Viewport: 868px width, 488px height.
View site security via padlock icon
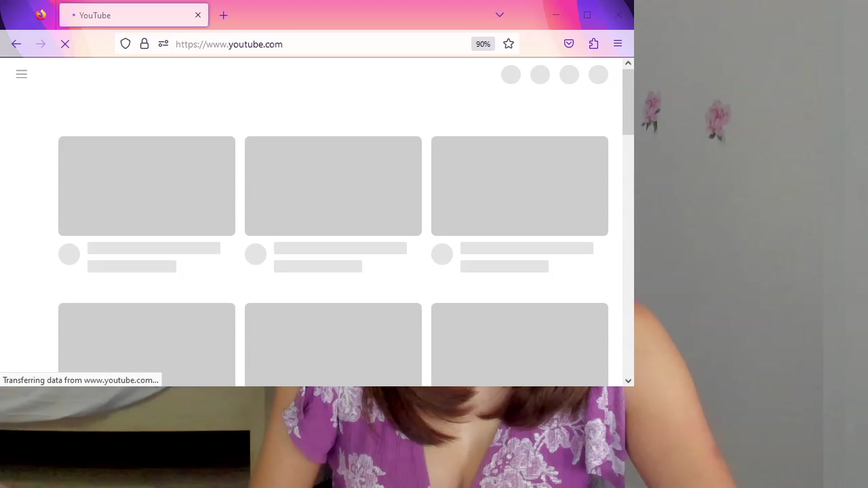[144, 44]
